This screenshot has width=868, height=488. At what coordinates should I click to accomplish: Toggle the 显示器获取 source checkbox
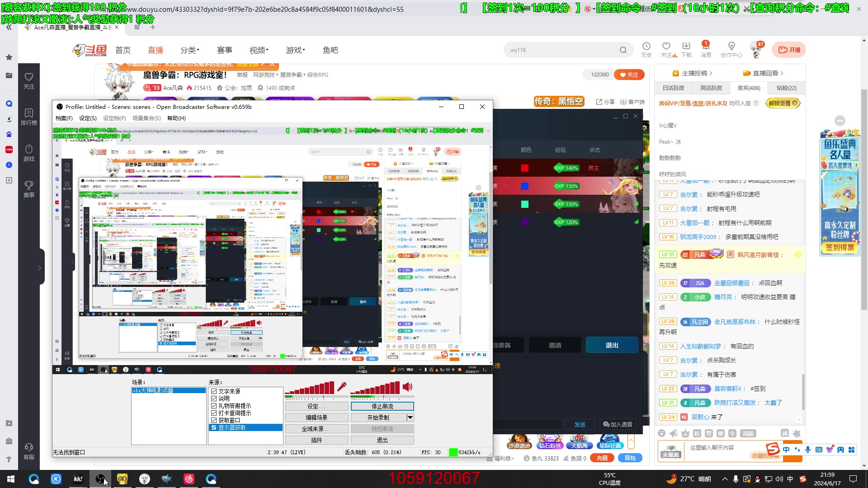[x=214, y=427]
